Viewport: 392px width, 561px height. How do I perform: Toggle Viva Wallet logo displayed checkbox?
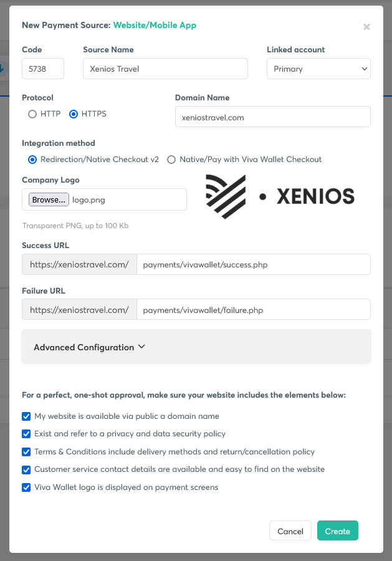coord(26,487)
